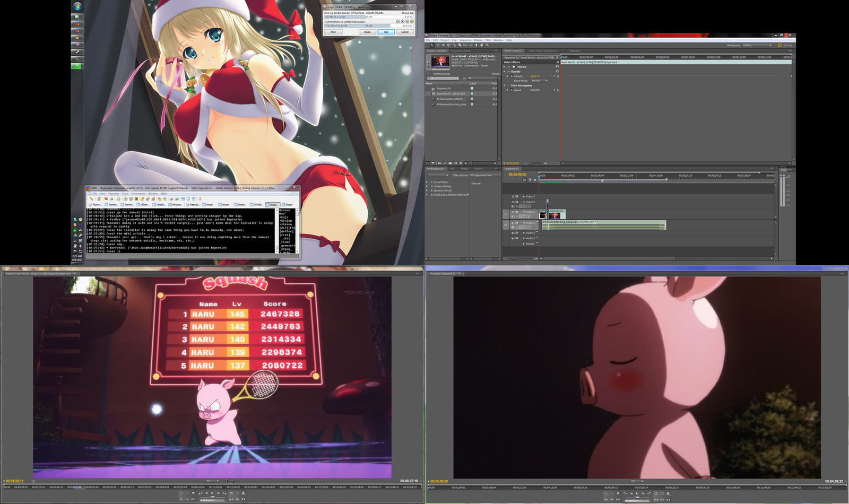Viewport: 849px width, 504px height.
Task: Switch Project panel to list view
Action: tap(427, 163)
